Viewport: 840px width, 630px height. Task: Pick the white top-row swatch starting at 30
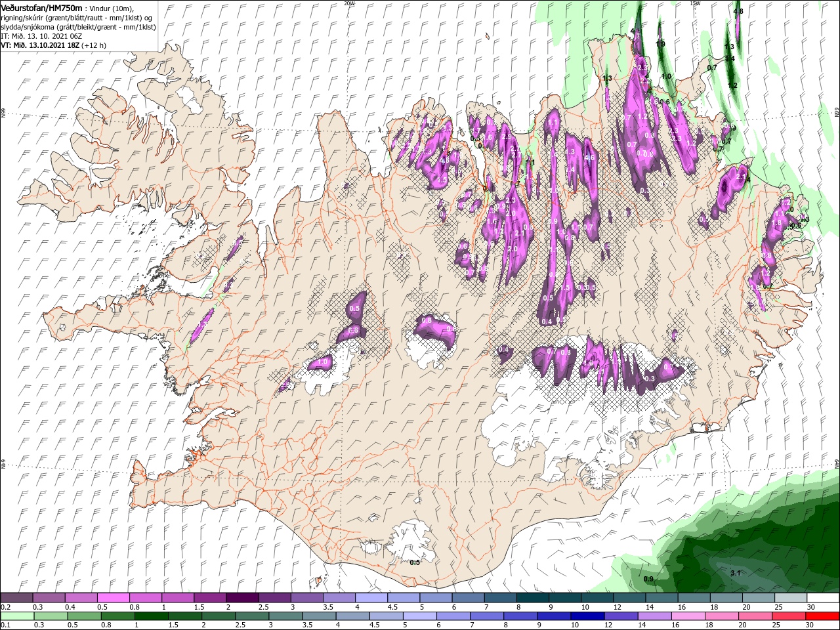pyautogui.click(x=823, y=598)
